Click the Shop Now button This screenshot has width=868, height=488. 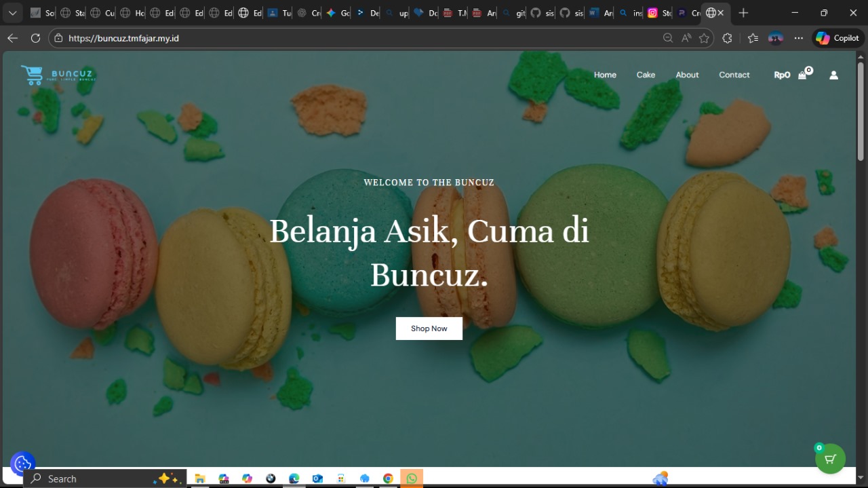[x=429, y=329]
